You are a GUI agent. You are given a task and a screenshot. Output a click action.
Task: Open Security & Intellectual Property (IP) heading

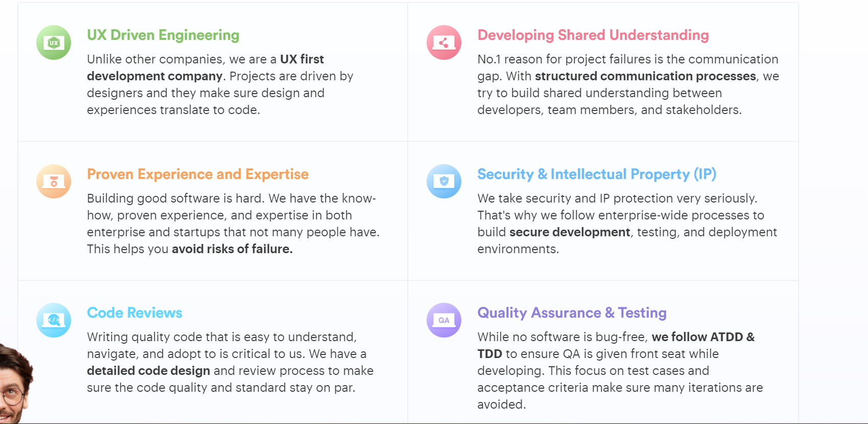(597, 174)
